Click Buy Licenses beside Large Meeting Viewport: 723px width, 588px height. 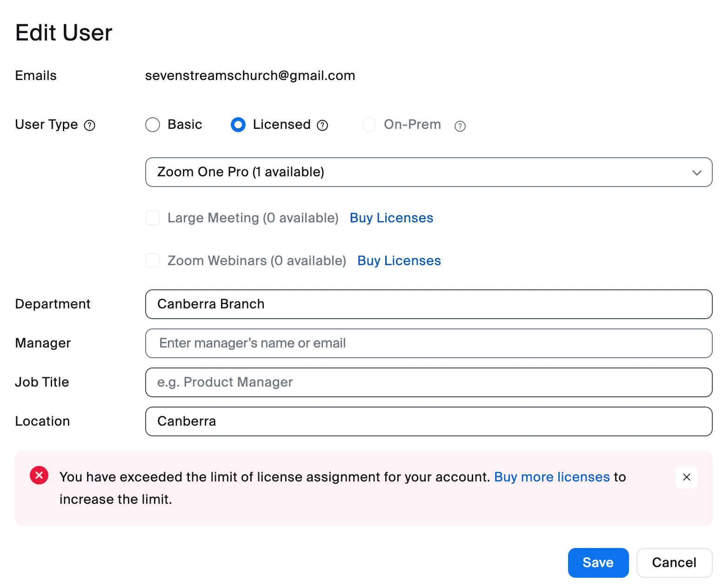click(391, 218)
